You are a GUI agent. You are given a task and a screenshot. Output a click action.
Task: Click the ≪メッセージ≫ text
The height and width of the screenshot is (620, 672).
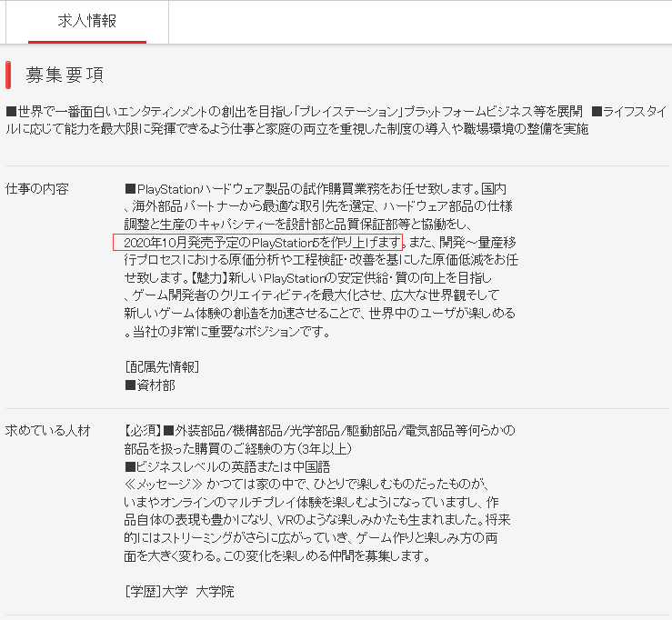(157, 485)
